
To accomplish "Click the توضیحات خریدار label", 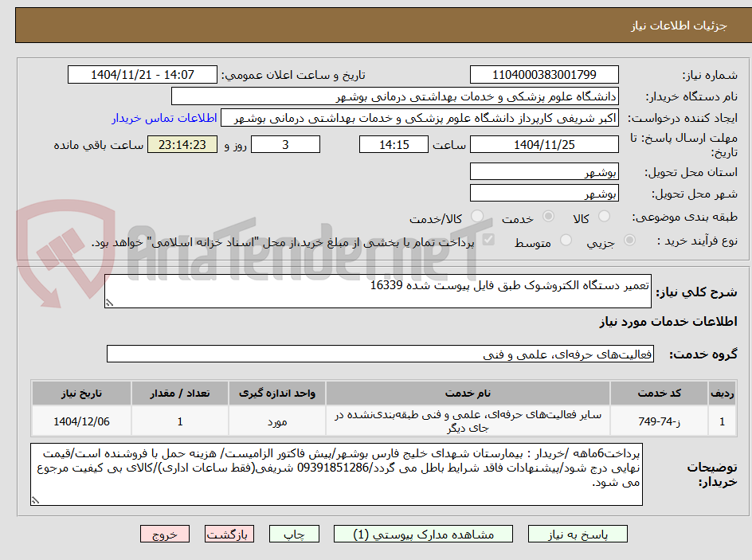I will 712,474.
